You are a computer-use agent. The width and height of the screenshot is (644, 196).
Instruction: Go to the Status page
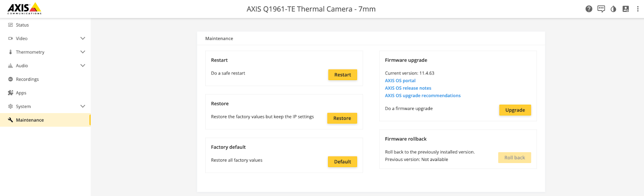22,25
